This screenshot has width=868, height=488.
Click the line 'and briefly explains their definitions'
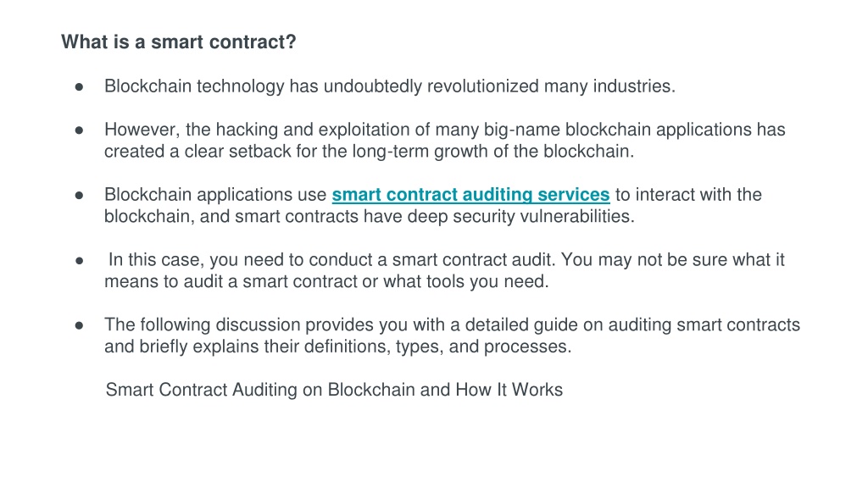[337, 347]
